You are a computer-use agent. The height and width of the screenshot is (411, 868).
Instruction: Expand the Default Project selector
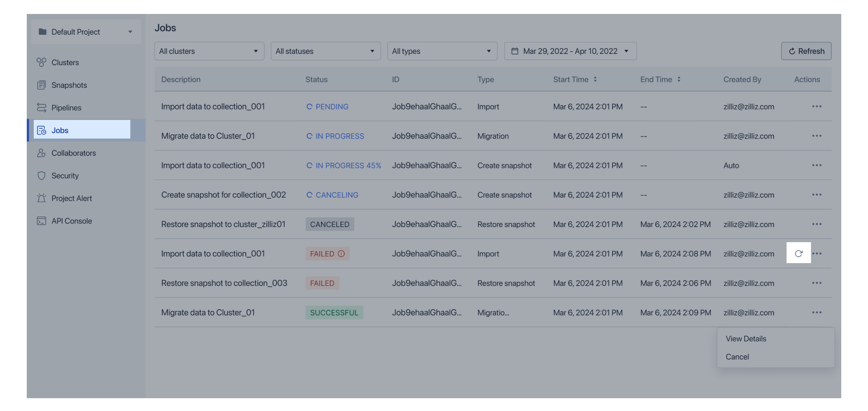click(86, 32)
